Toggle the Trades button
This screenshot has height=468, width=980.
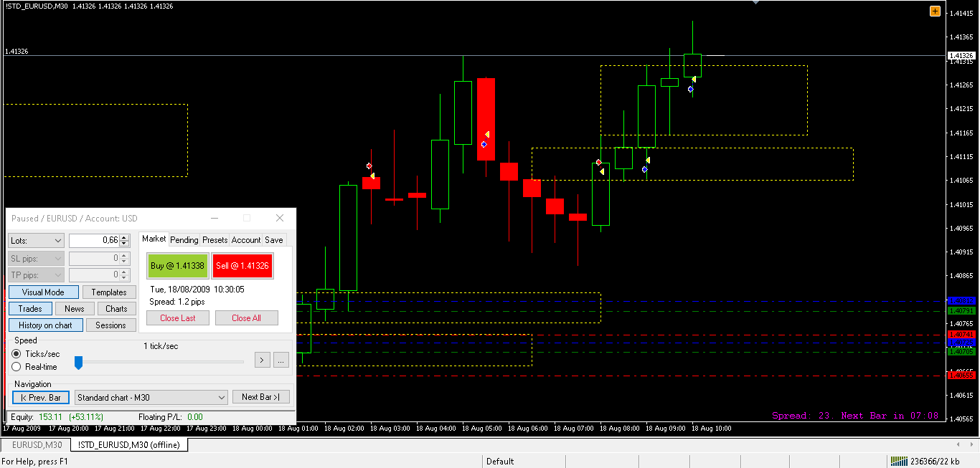[30, 309]
